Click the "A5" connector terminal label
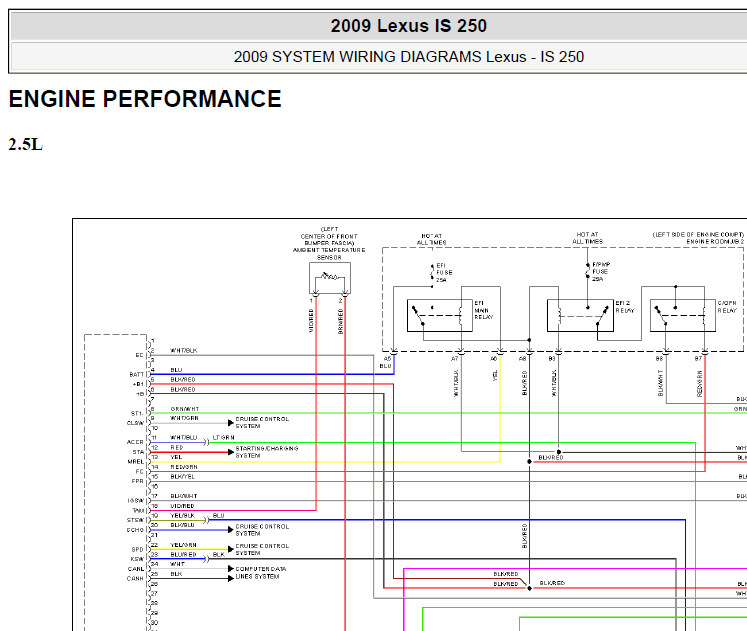 387,359
